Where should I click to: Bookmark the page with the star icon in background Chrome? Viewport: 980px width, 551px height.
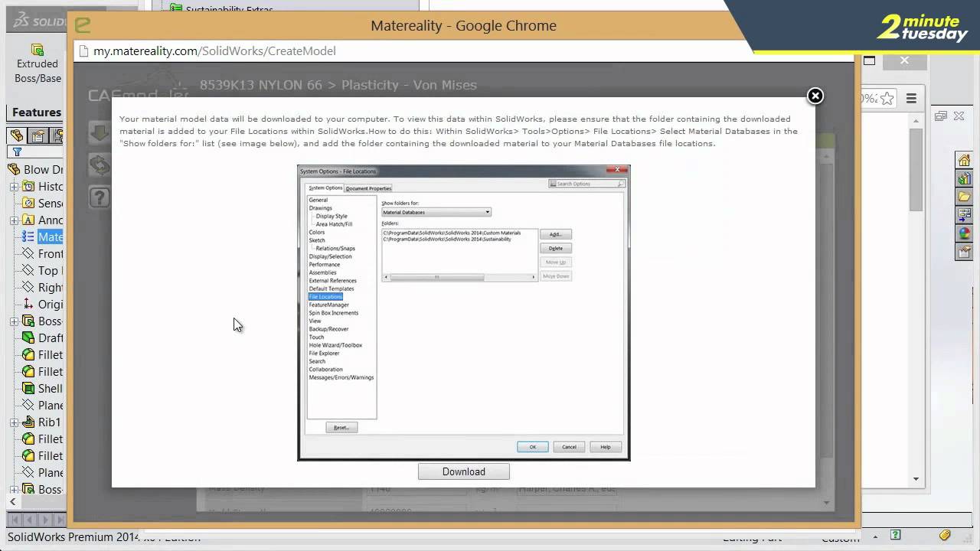[887, 98]
